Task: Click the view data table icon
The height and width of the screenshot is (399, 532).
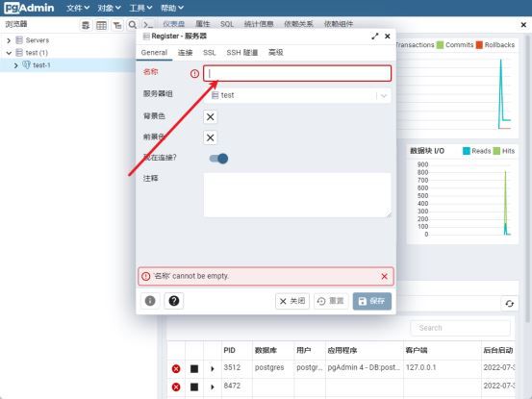Action: click(x=101, y=25)
